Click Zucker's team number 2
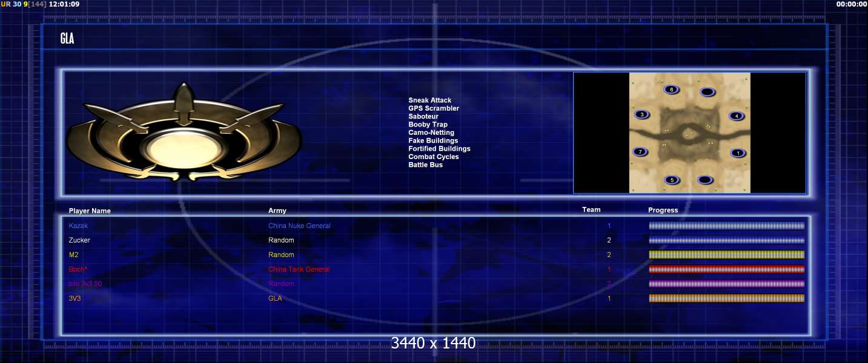This screenshot has width=868, height=363. [x=609, y=240]
